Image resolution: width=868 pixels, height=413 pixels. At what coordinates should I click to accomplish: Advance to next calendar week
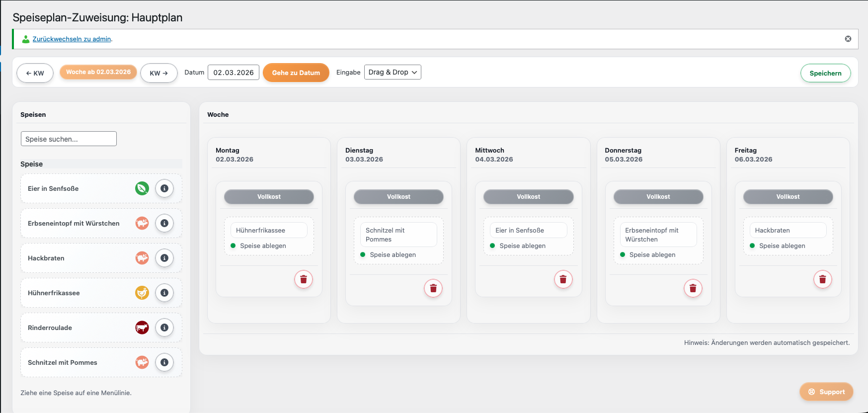point(159,73)
